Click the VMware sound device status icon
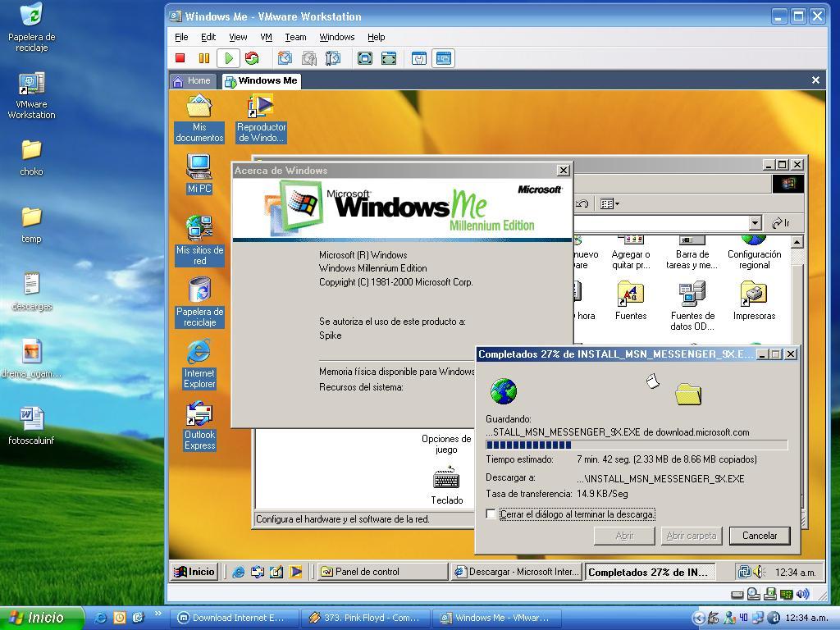This screenshot has width=840, height=630. 802,594
